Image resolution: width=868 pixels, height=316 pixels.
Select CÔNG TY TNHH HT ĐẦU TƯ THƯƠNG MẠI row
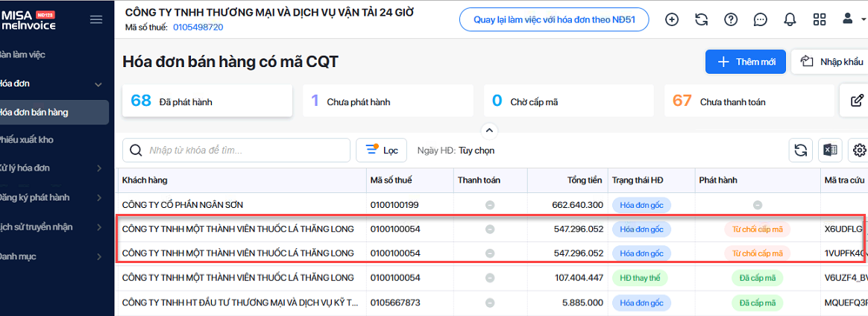pyautogui.click(x=491, y=303)
